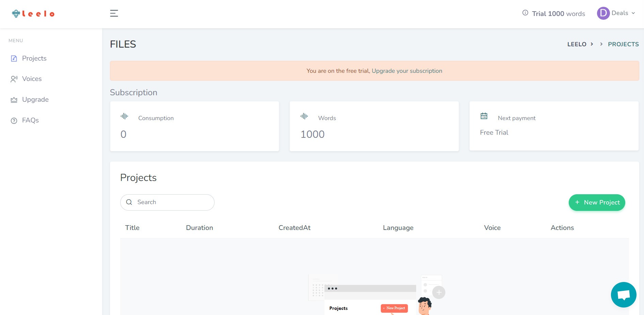The image size is (644, 315).
Task: Click the CreatedAt column header
Action: [294, 228]
